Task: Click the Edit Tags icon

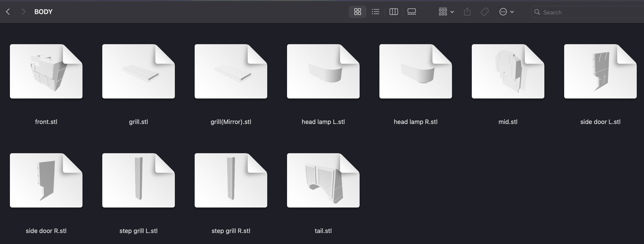Action: click(485, 12)
